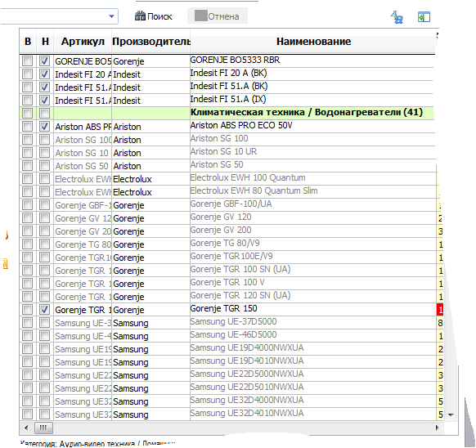
Task: Toggle the Н checkbox for Gorenje TGR 150
Action: point(45,310)
